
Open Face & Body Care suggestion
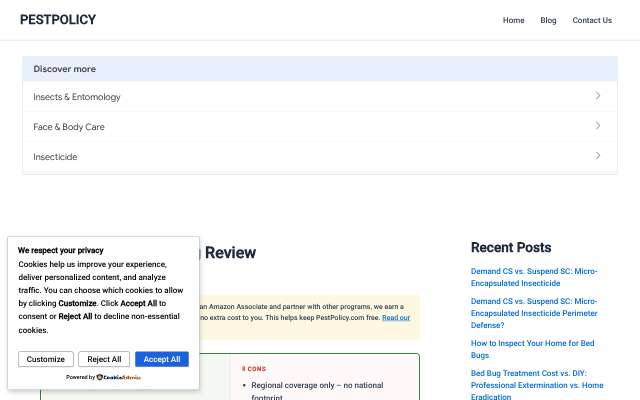[x=320, y=127]
